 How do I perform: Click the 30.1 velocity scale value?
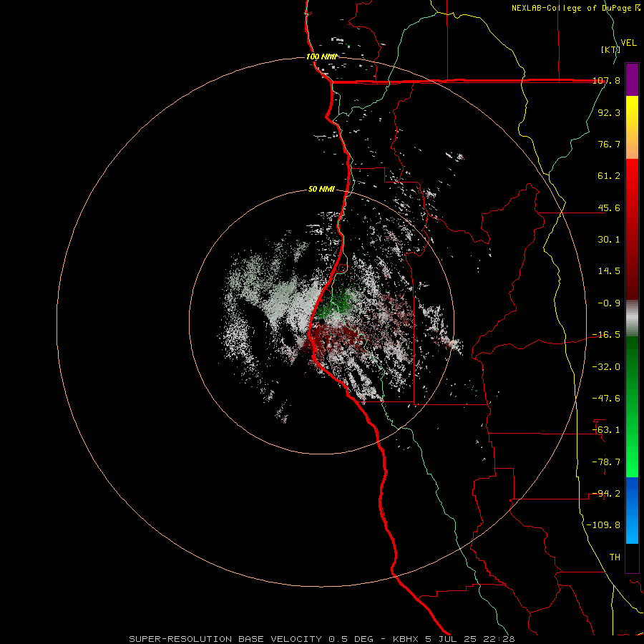pyautogui.click(x=609, y=240)
